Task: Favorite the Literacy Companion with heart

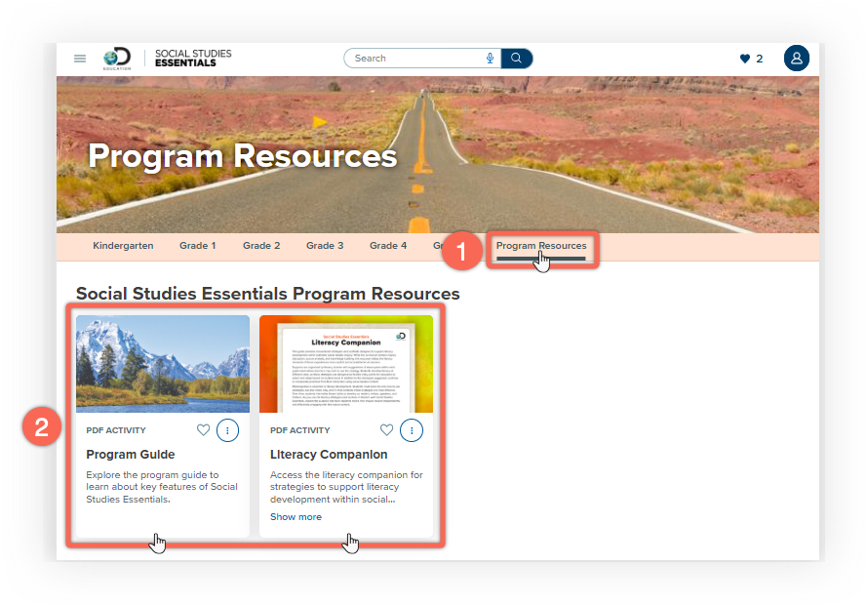Action: tap(387, 430)
